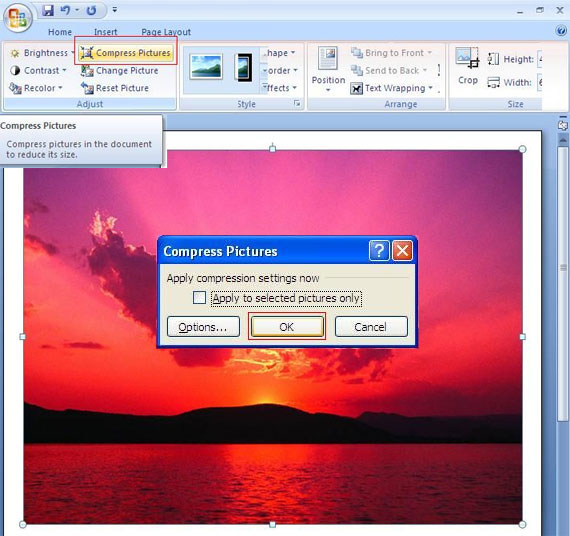
Task: Open Word Help with the question mark icon
Action: coord(561,31)
